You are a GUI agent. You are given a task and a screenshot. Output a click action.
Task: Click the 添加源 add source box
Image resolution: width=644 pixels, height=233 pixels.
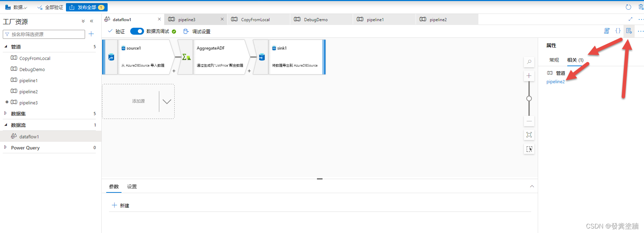click(x=138, y=101)
